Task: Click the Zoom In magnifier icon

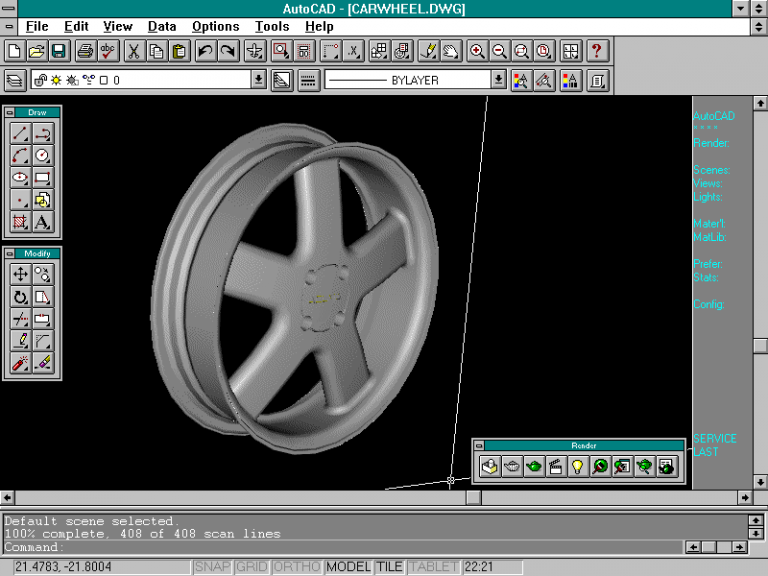Action: [x=477, y=51]
